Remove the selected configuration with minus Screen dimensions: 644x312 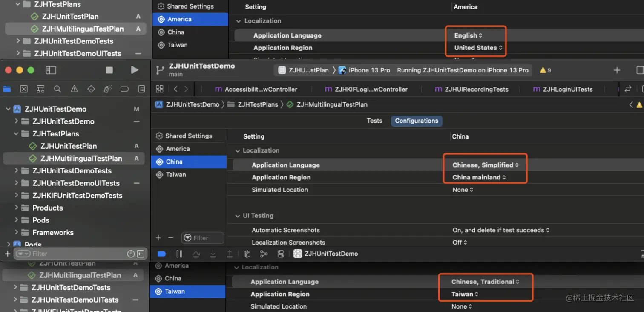171,238
